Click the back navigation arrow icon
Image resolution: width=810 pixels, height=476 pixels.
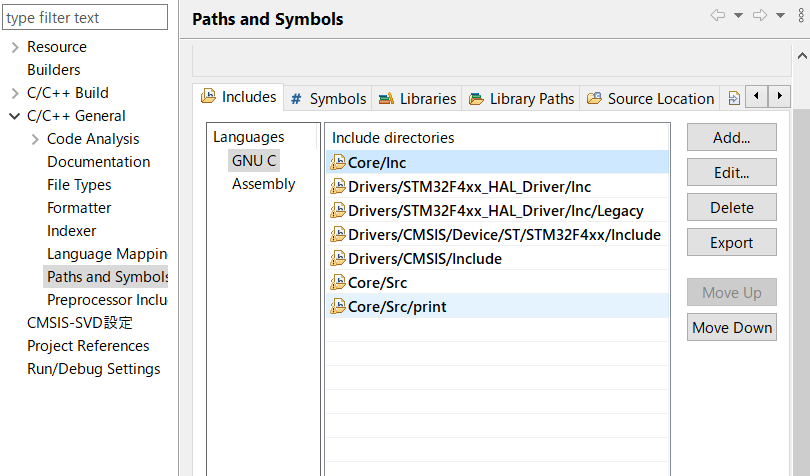(x=717, y=16)
